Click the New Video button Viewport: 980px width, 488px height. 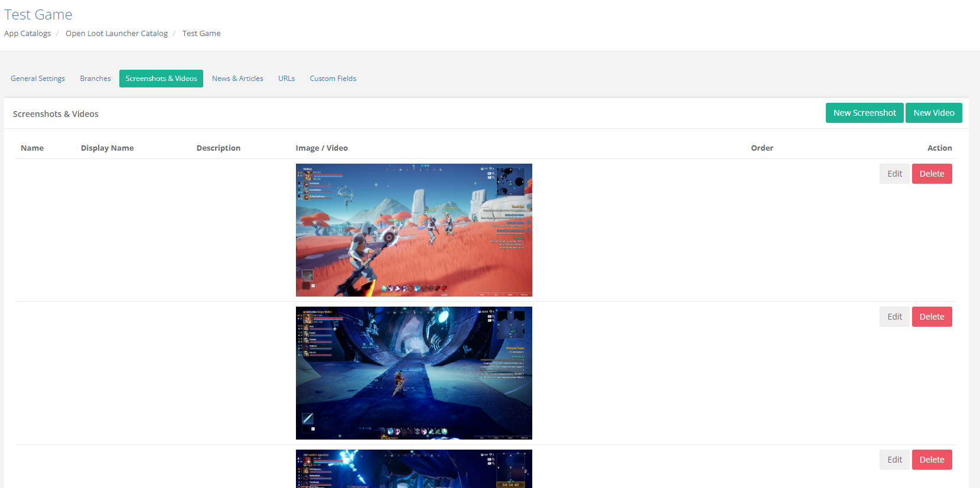933,113
